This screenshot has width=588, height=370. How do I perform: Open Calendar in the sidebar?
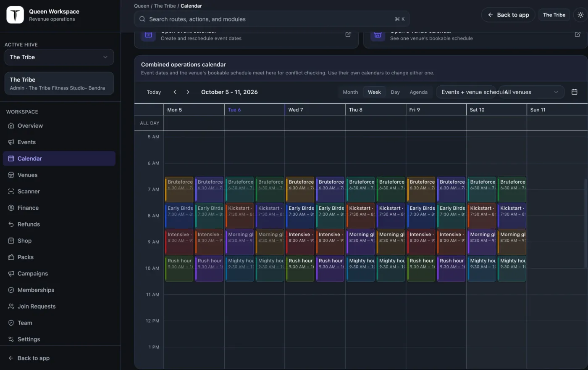(x=59, y=159)
